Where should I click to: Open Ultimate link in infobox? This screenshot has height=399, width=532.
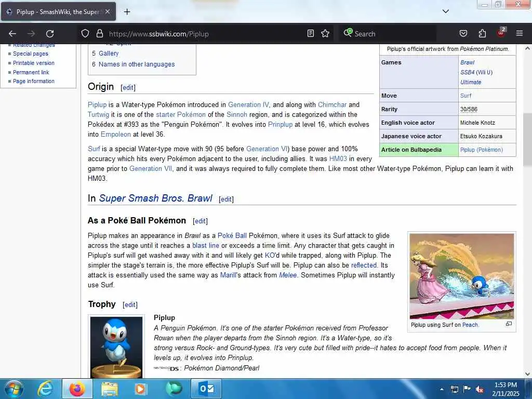pos(471,82)
